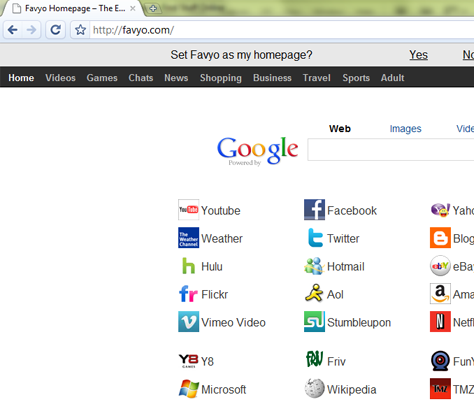Click the Twitter t icon
Image resolution: width=474 pixels, height=400 pixels.
(x=315, y=238)
